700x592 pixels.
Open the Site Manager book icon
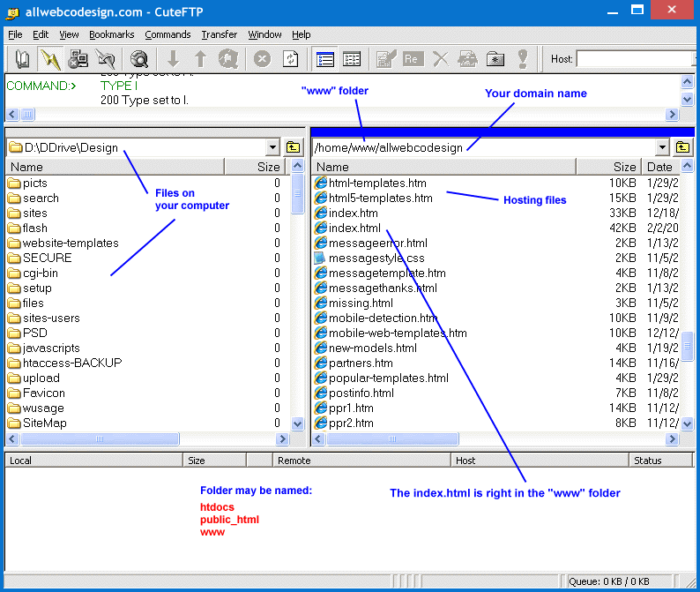tap(22, 59)
